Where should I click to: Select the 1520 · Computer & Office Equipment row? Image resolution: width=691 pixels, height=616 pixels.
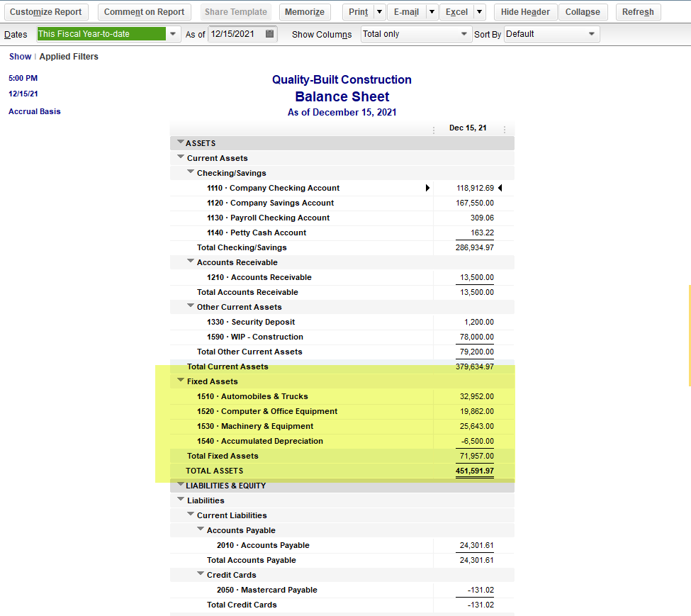click(342, 412)
